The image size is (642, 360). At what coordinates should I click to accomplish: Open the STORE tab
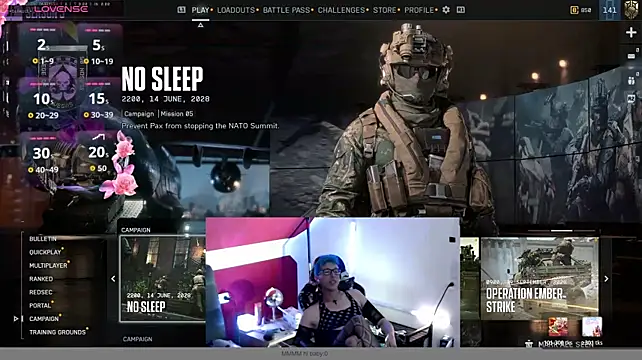pyautogui.click(x=384, y=10)
